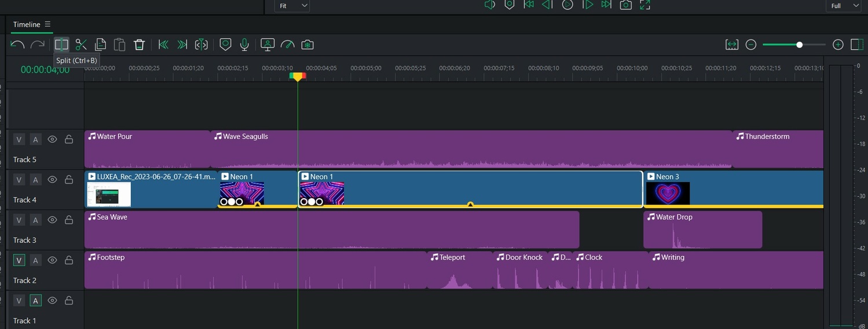The height and width of the screenshot is (329, 868).
Task: Select the LUXEA_Rec video clip
Action: [x=151, y=189]
